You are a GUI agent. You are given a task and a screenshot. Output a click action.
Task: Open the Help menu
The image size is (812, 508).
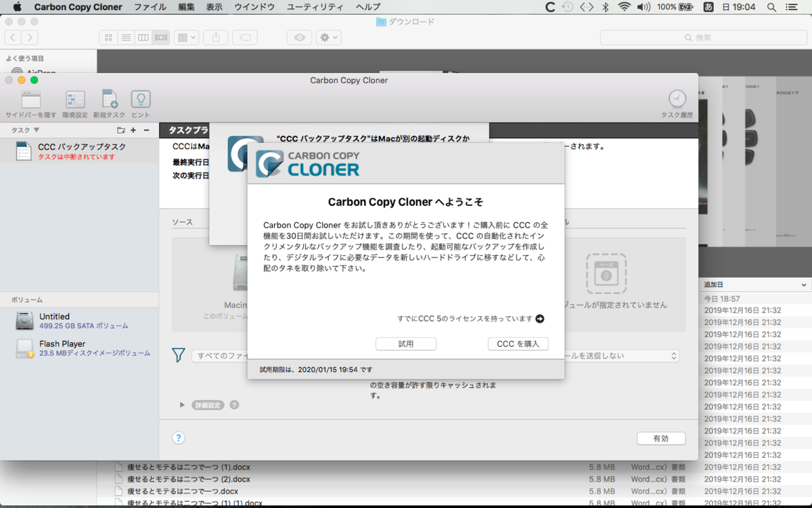(x=368, y=7)
